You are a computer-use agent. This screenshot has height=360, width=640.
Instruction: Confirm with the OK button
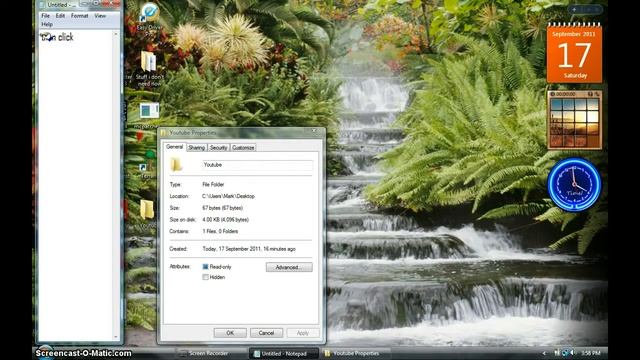[x=230, y=333]
